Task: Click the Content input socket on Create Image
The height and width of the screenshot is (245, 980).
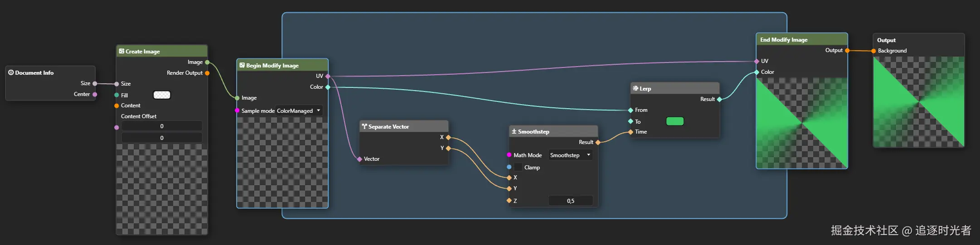Action: 116,106
